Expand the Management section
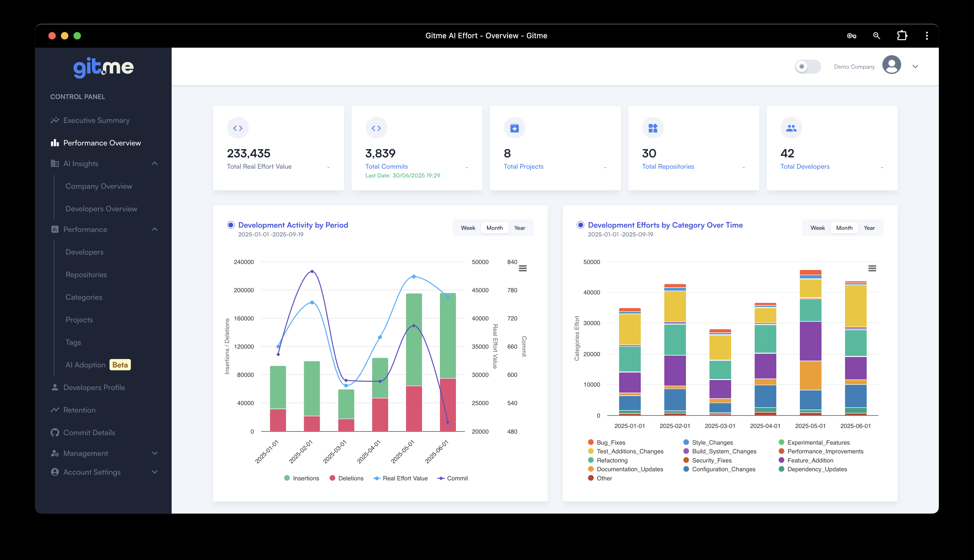The image size is (974, 560). click(x=155, y=453)
